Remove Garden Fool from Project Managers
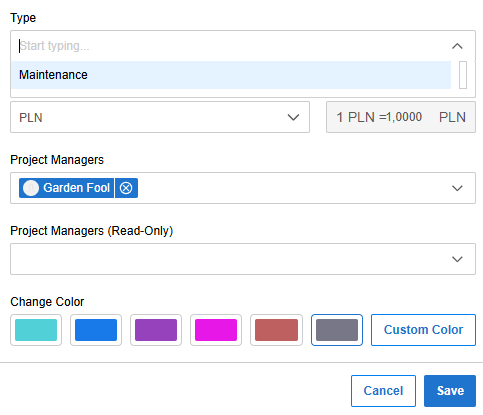Screen dimensions: 483x415 pos(126,188)
